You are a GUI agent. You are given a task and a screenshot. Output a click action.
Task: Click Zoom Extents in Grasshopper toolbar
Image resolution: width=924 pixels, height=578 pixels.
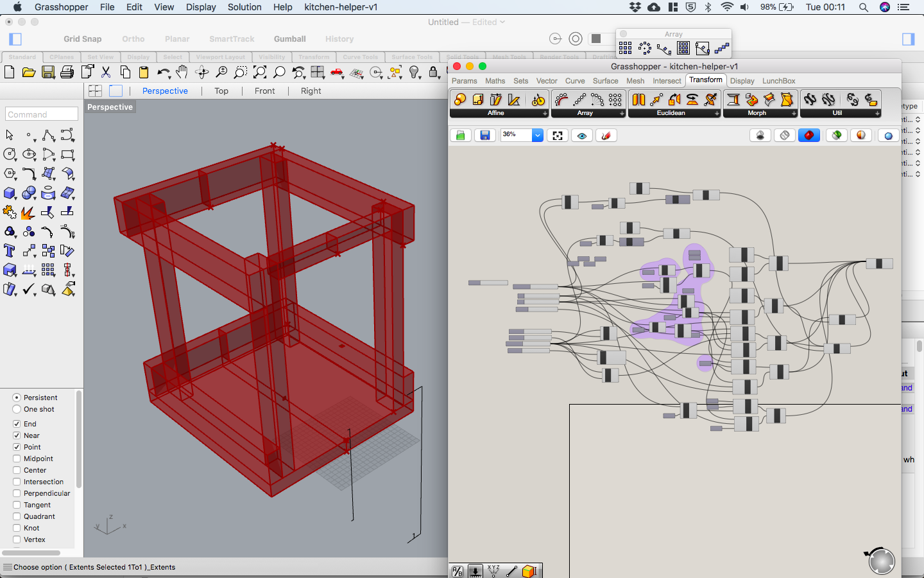tap(558, 136)
